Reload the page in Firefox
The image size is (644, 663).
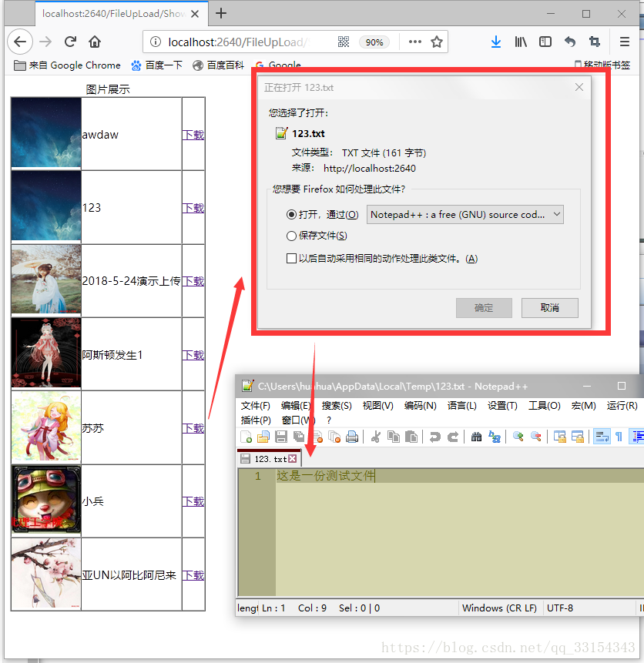coord(70,42)
